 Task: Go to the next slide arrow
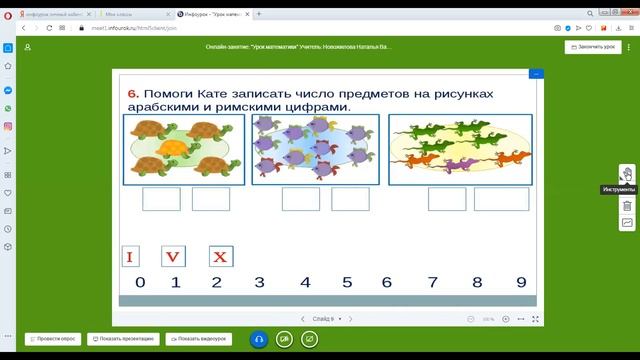tap(350, 319)
